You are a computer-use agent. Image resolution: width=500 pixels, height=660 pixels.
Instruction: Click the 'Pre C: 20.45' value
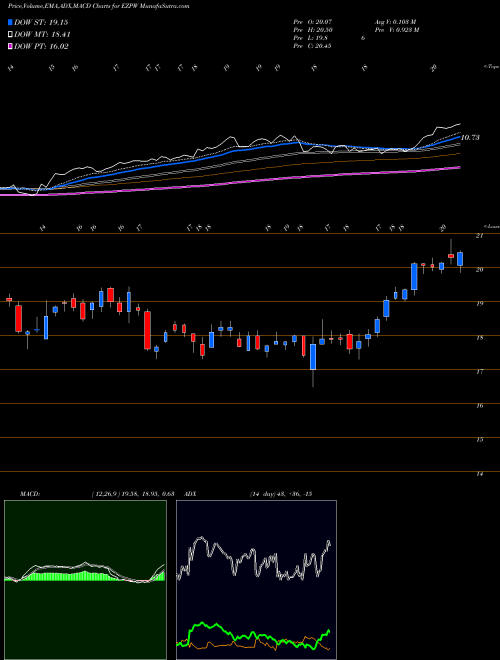312,45
